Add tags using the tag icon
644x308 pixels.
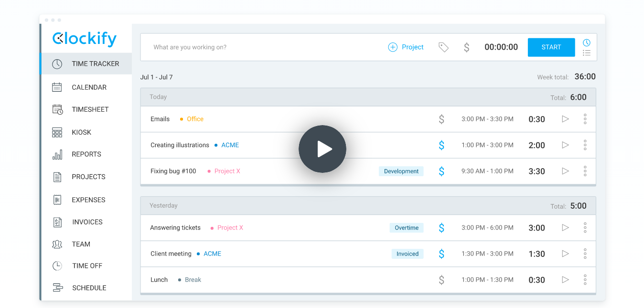(444, 47)
